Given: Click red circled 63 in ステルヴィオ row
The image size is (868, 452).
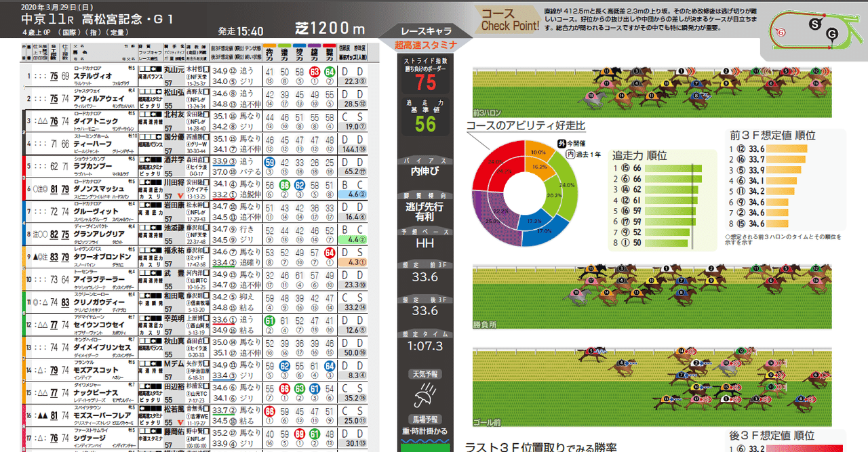Looking at the screenshot, I should 315,72.
